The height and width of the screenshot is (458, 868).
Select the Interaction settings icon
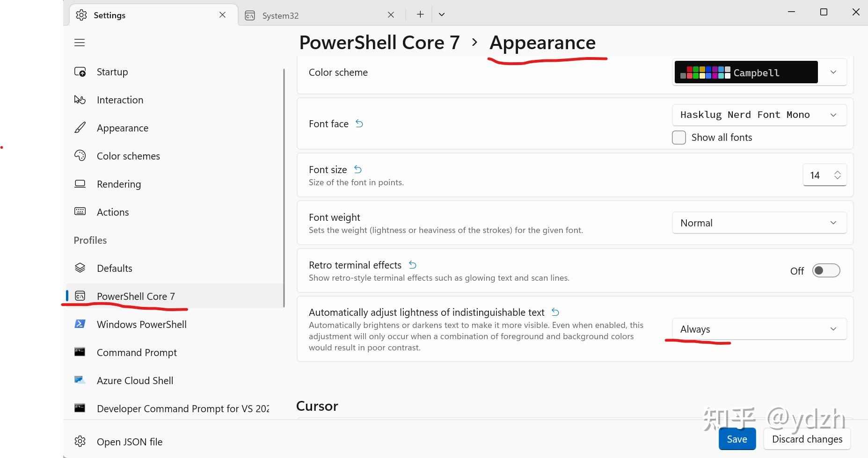pyautogui.click(x=80, y=100)
